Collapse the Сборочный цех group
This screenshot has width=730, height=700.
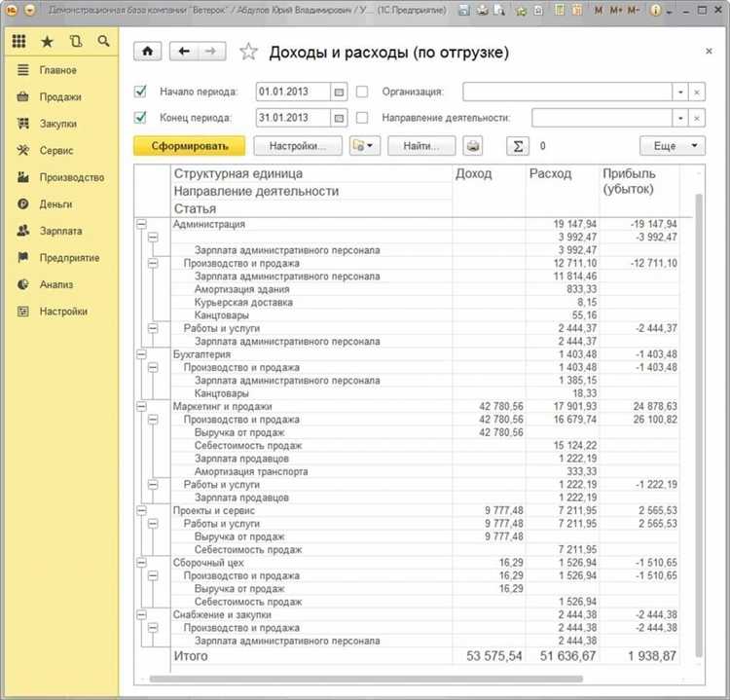click(141, 563)
